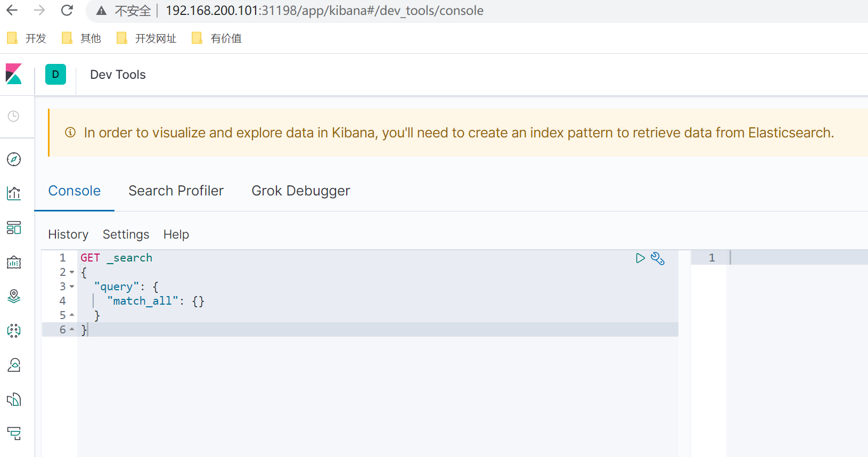Image resolution: width=868 pixels, height=457 pixels.
Task: Open Machine Learning icon in sidebar
Action: (x=14, y=331)
